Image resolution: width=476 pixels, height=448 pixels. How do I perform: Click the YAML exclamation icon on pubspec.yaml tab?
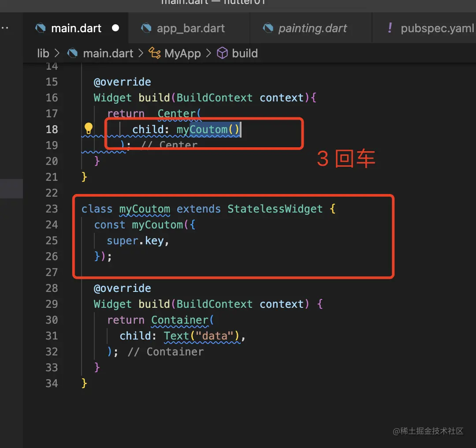click(x=390, y=28)
